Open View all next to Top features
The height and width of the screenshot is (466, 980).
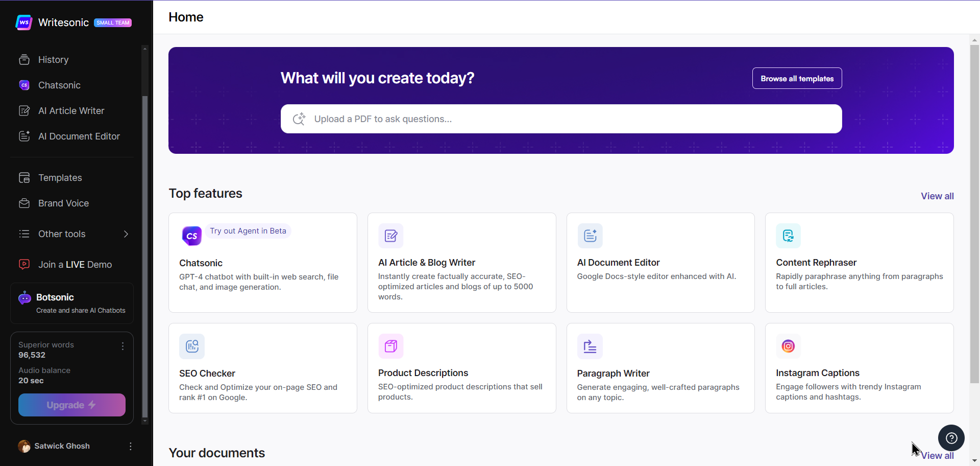point(937,196)
